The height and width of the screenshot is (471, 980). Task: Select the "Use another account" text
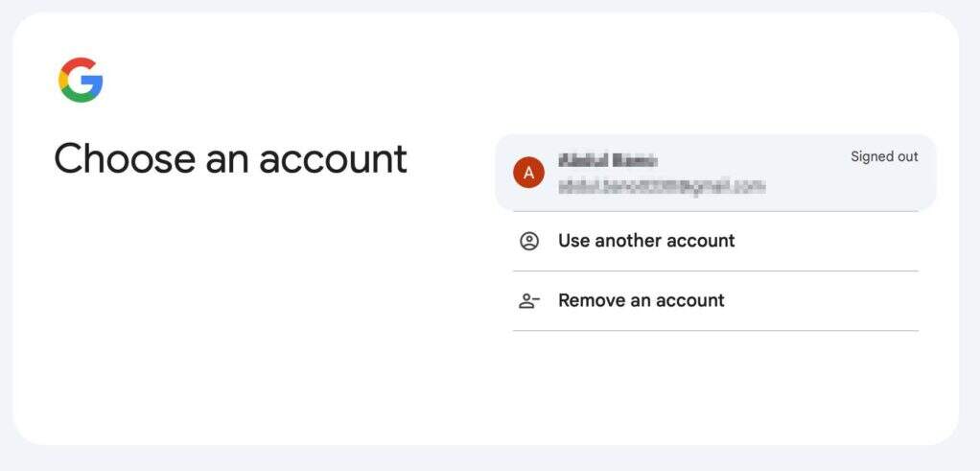646,241
